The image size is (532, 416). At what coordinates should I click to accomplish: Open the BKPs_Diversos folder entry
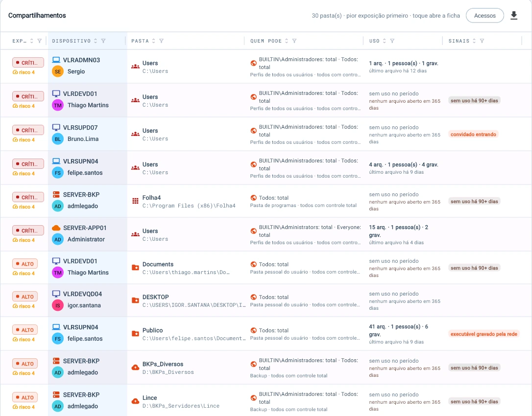(x=163, y=364)
